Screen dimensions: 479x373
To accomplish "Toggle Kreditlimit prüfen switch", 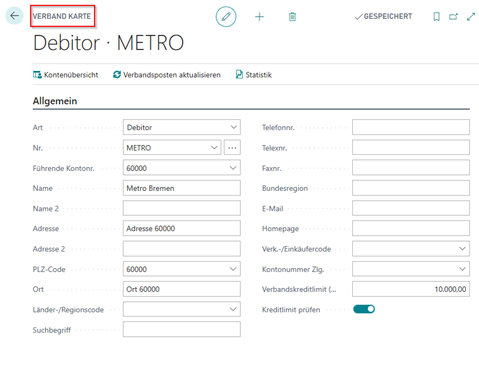I will (x=364, y=309).
